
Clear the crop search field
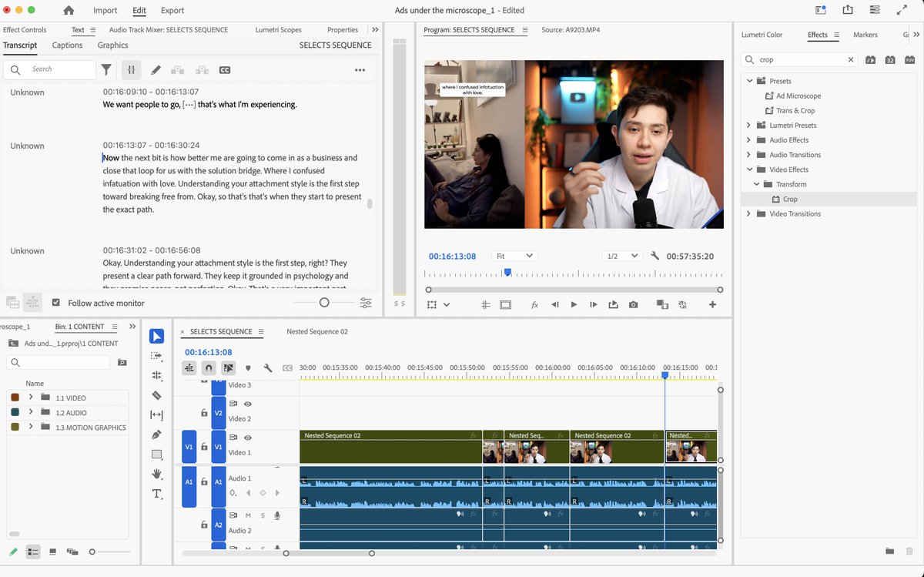pos(851,59)
